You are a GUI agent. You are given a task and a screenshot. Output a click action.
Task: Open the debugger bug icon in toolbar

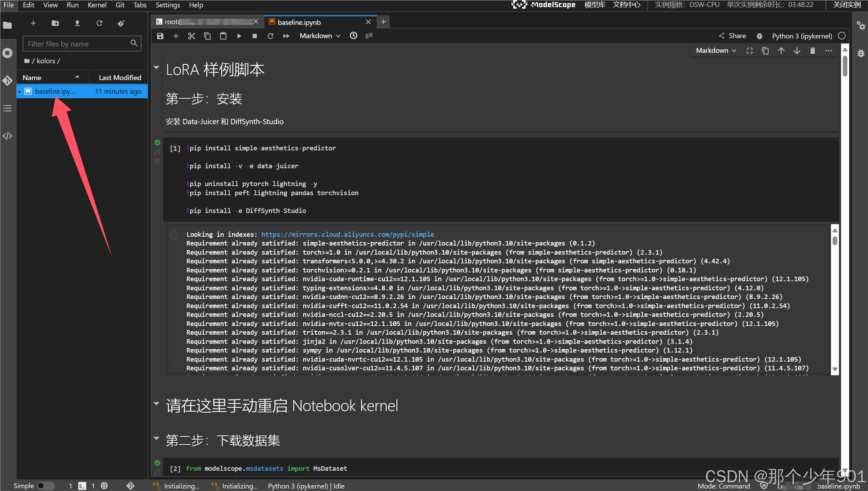pos(760,36)
